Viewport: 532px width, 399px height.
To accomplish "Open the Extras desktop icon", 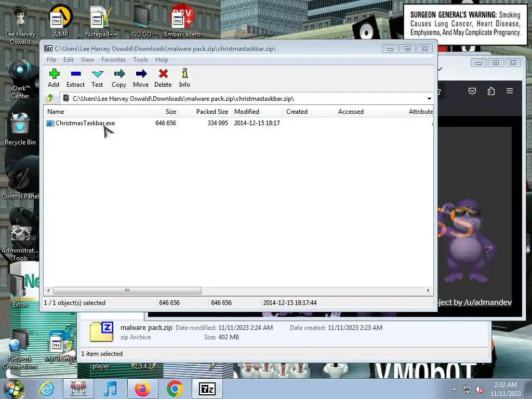I will pyautogui.click(x=20, y=290).
